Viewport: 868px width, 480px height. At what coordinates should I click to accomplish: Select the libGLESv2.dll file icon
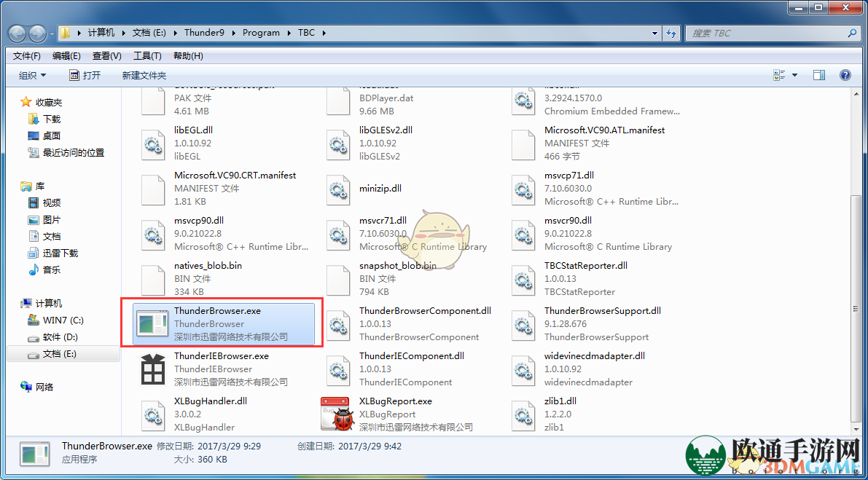(x=337, y=143)
